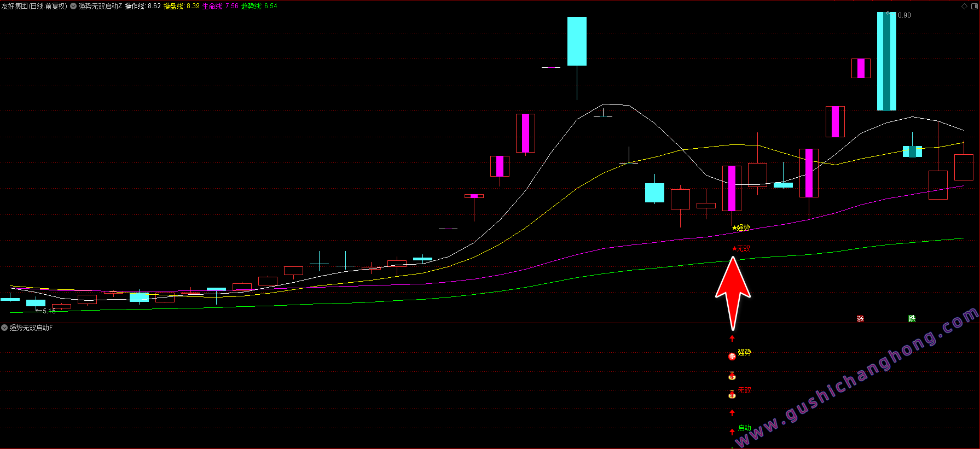Click the money bag icon below 强势 signal

[732, 376]
